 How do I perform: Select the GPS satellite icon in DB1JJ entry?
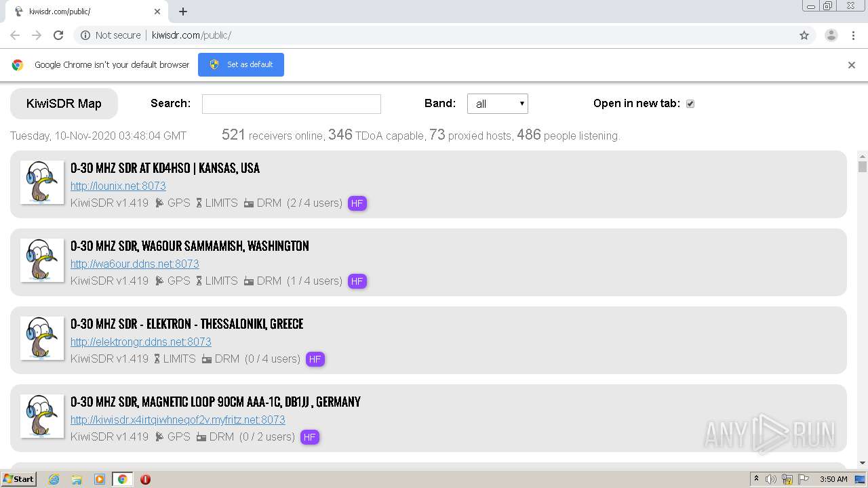click(x=159, y=436)
